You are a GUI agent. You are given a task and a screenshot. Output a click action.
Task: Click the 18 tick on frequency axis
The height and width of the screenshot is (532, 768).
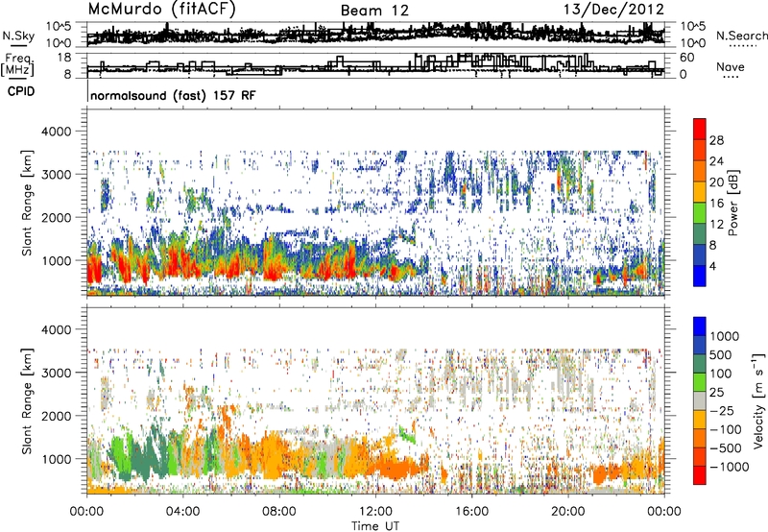point(64,58)
